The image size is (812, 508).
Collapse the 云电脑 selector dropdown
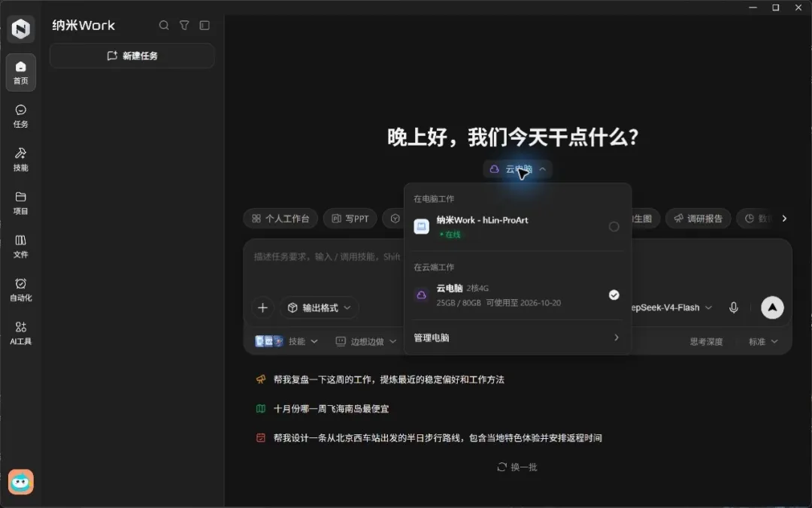tap(517, 169)
